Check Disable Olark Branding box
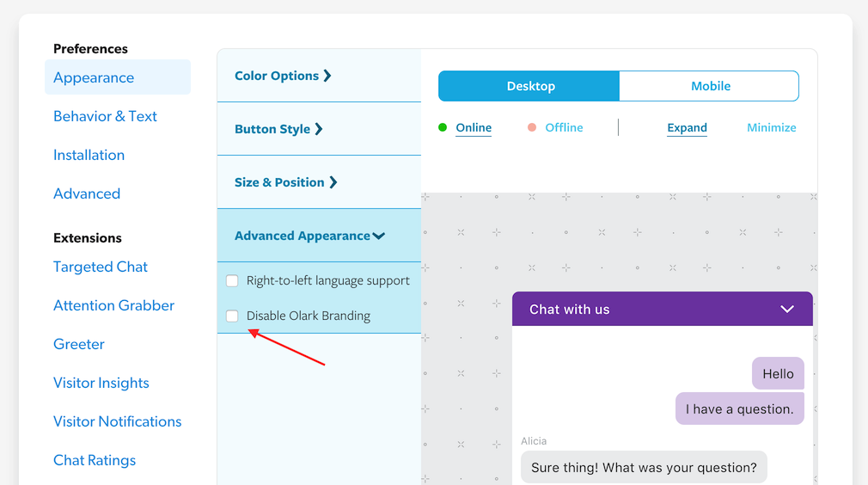Screen dimensions: 868x485 (x=232, y=316)
